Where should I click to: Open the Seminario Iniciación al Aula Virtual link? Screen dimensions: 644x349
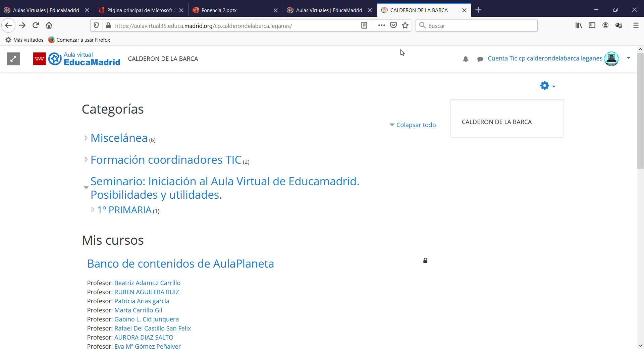[225, 188]
